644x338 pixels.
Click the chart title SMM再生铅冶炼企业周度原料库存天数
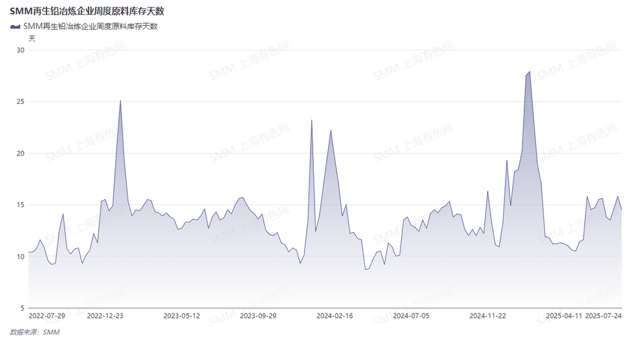pyautogui.click(x=87, y=11)
